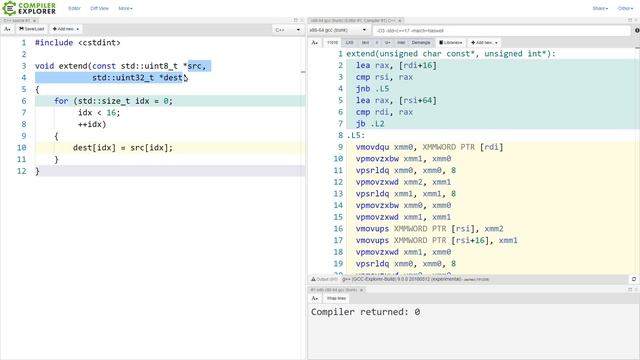Click '#include <cstdint>' source line

pyautogui.click(x=78, y=42)
